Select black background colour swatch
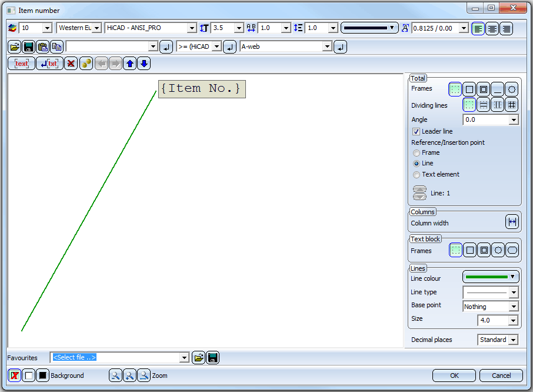Screen dimensions: 533x392 (x=42, y=376)
